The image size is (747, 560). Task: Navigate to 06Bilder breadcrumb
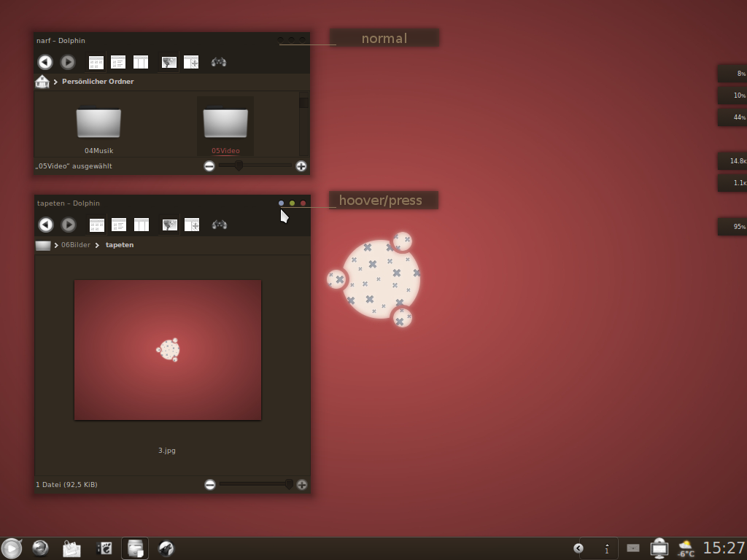[x=76, y=245]
